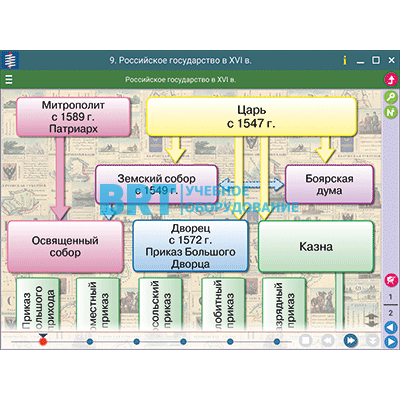Click the stop playback button
Viewport: 400px width, 400px height.
[305, 341]
